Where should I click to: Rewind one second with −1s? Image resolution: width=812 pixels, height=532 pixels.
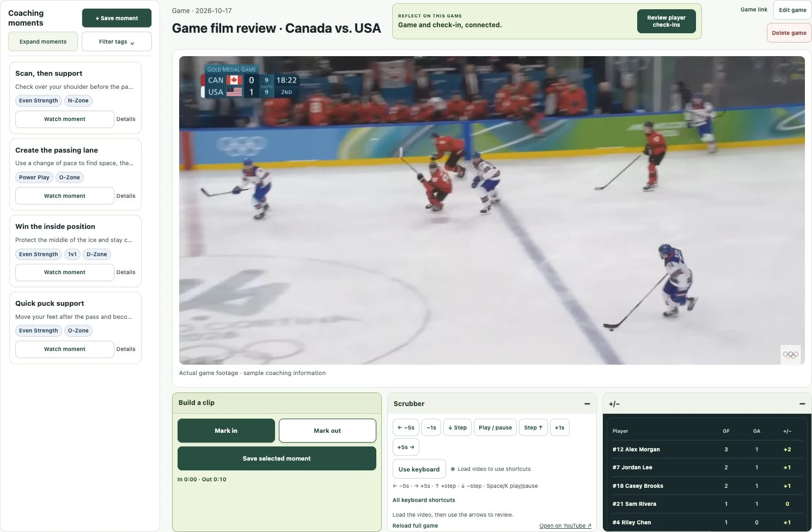[431, 428]
